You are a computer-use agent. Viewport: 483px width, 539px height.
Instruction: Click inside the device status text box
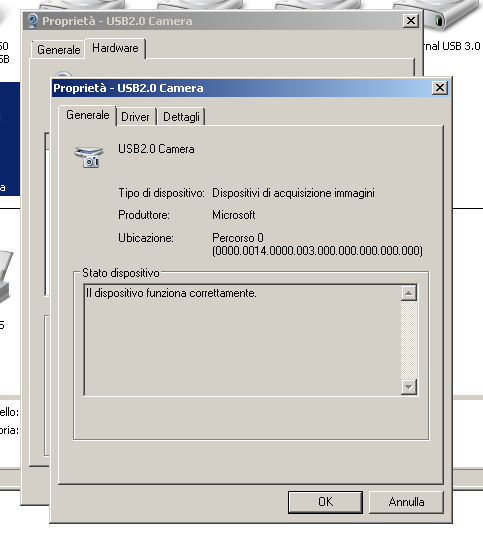242,340
